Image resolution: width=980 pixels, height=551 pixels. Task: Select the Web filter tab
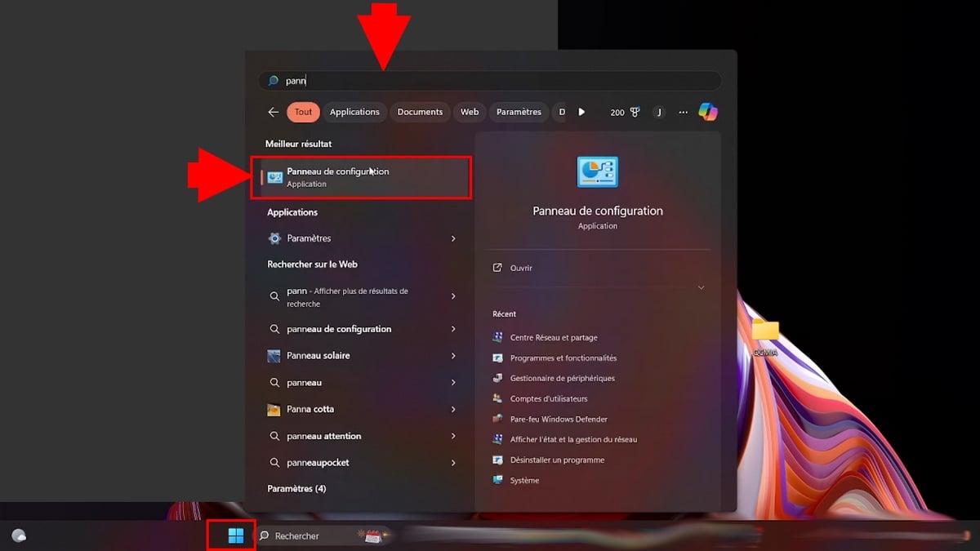pyautogui.click(x=470, y=112)
